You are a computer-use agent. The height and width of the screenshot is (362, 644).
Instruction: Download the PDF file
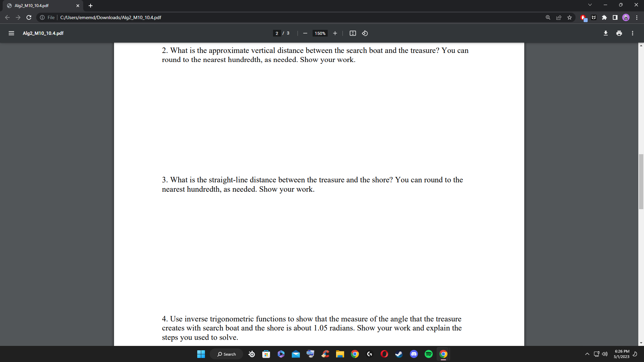point(605,33)
